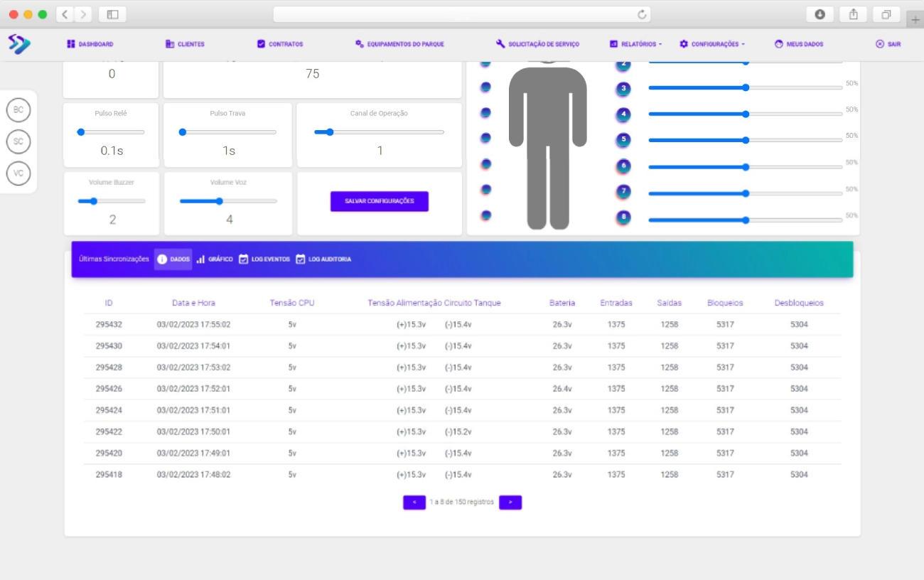
Task: Click Salvar Configurações button
Action: pos(379,201)
